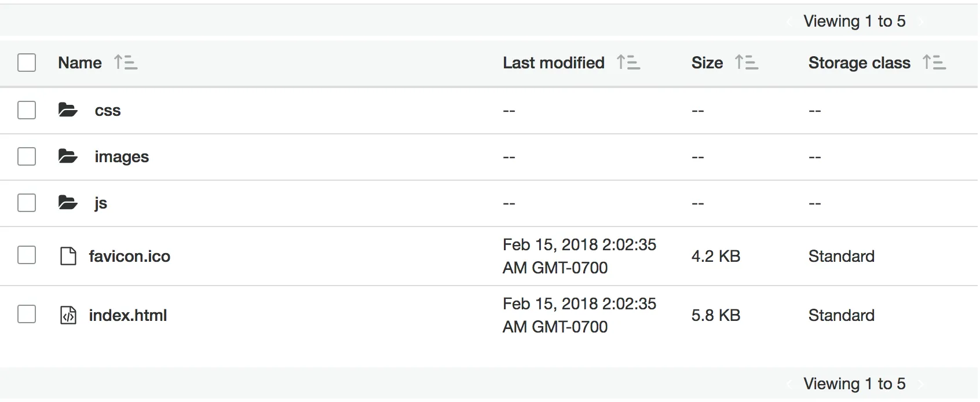Click the js folder icon
Viewport: 980px width, 402px height.
(x=68, y=203)
